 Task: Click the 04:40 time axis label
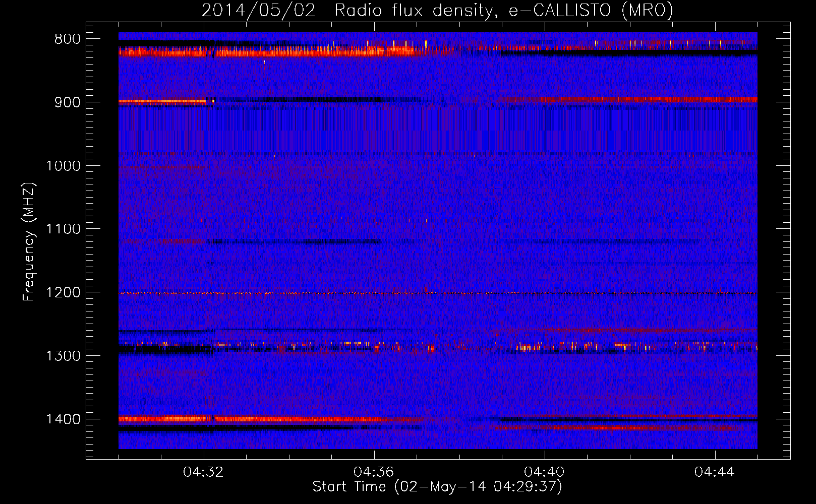click(x=545, y=472)
